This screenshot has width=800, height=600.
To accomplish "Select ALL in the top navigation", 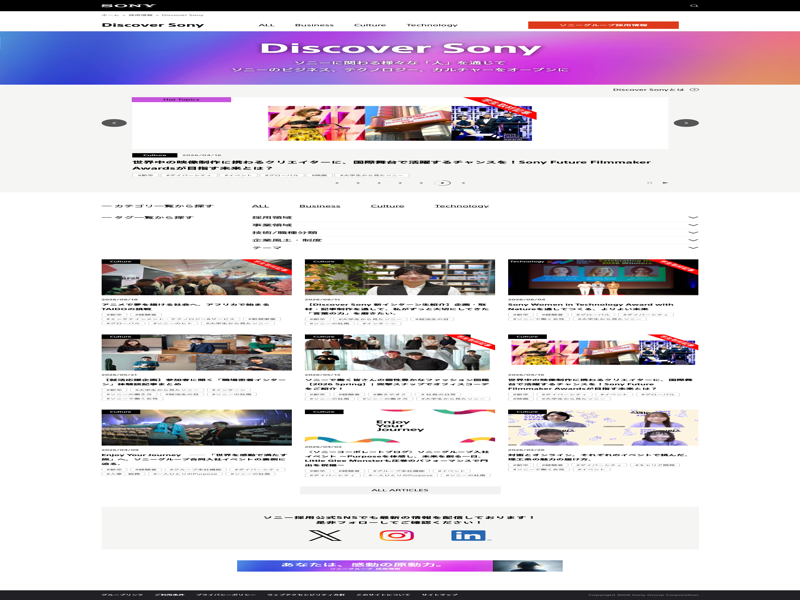I will tap(266, 25).
